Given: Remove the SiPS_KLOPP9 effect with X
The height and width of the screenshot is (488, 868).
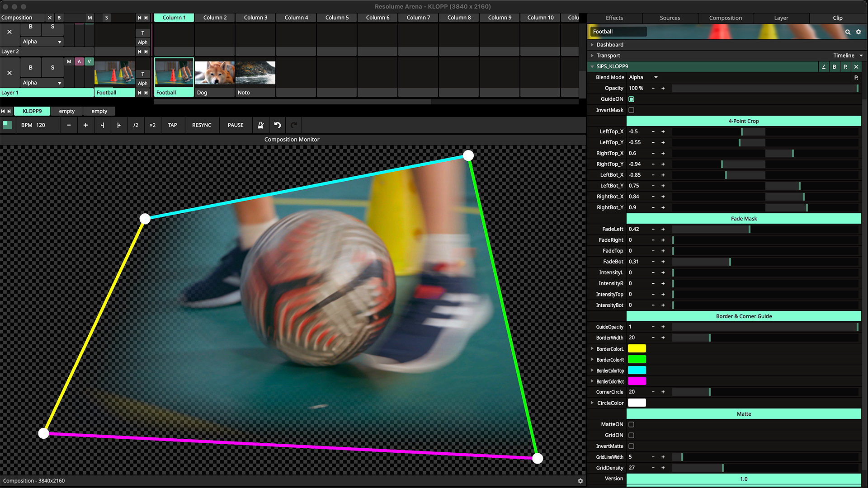Looking at the screenshot, I should point(856,66).
